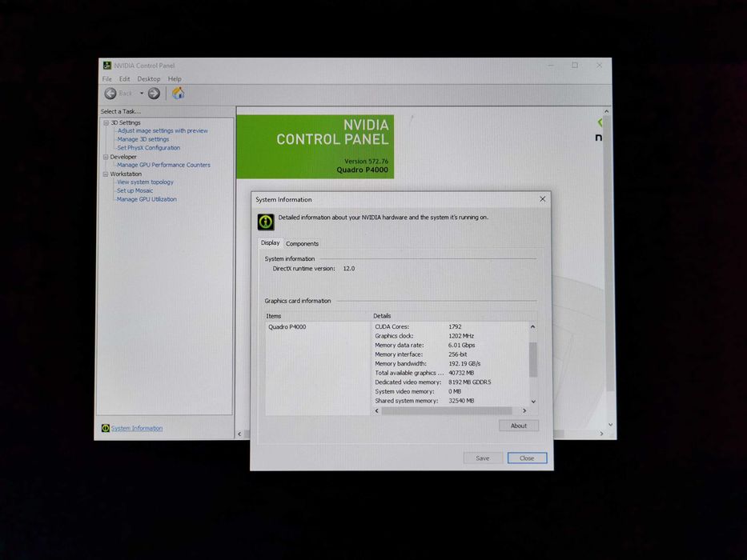
Task: Open Manage GPU Performance Counters
Action: point(163,165)
